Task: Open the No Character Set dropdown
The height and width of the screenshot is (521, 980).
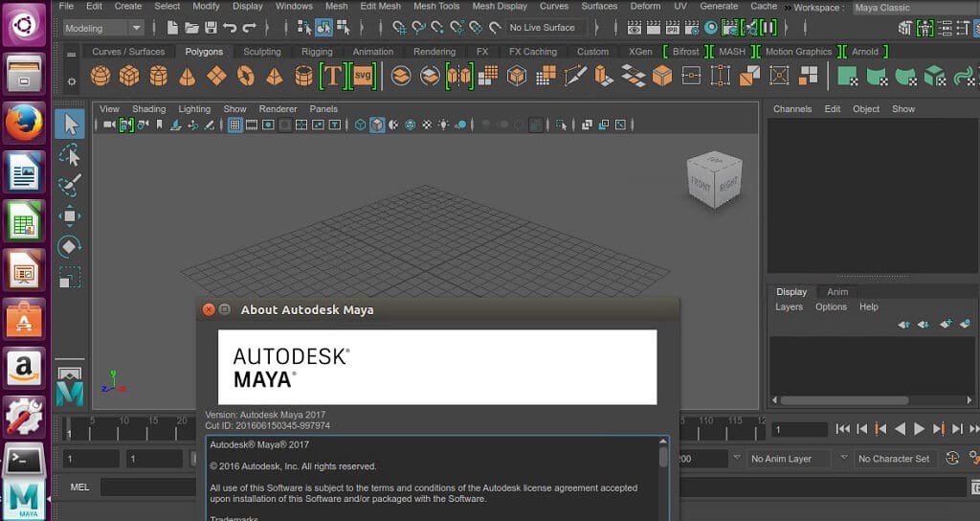Action: coord(895,459)
